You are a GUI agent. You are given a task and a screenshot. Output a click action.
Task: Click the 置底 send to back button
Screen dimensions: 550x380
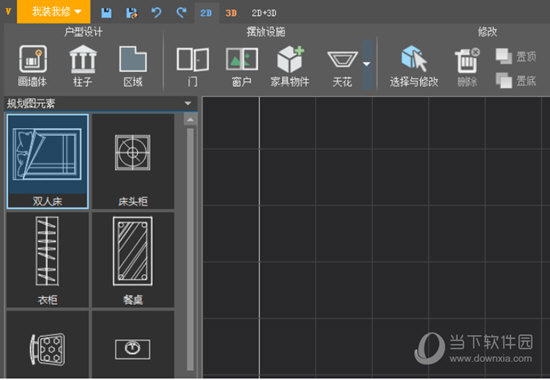click(516, 81)
